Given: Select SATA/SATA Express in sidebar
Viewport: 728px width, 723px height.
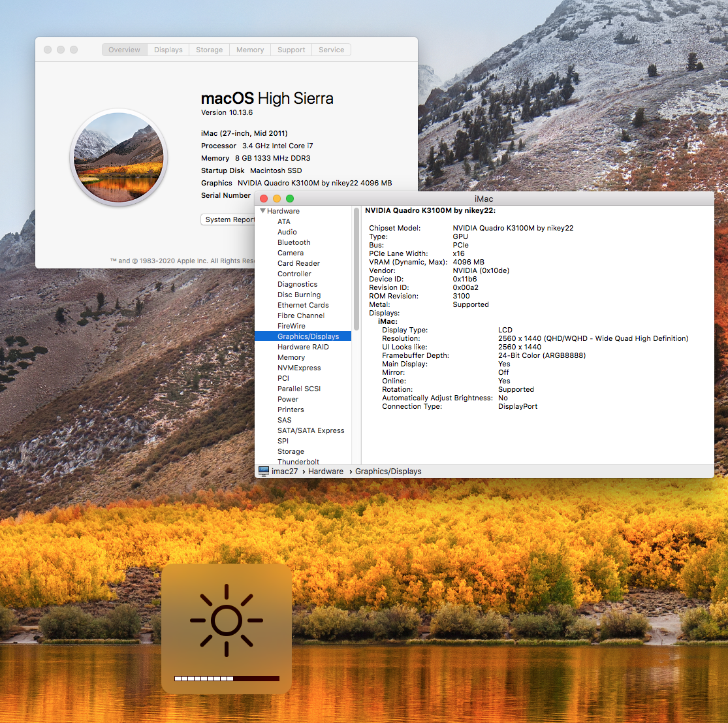Looking at the screenshot, I should (311, 430).
